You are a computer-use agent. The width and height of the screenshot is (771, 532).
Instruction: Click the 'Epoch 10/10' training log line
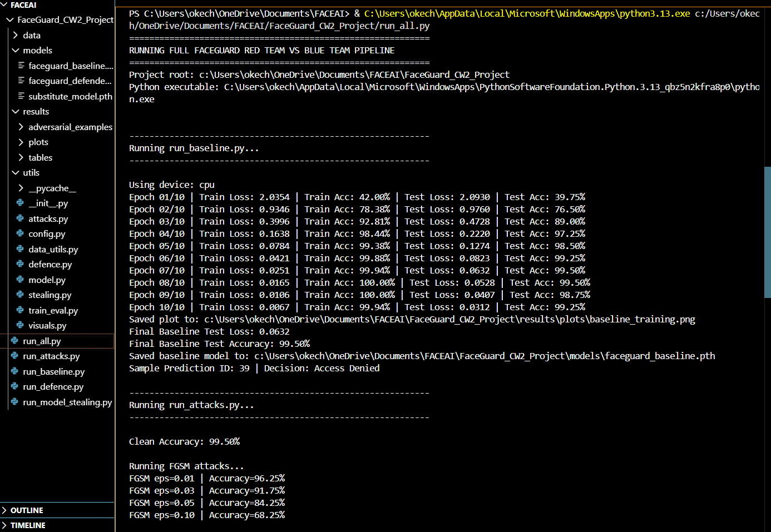tap(357, 307)
